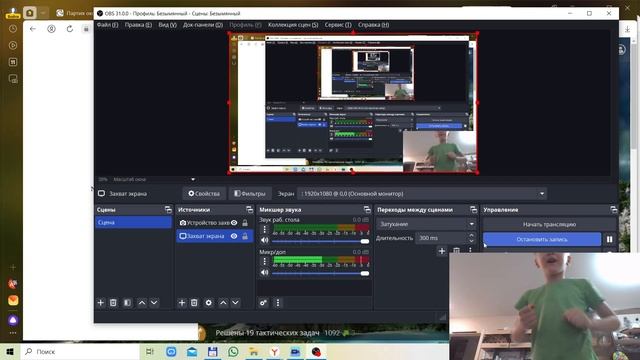Screen dimensions: 640x360
Task: Open OBS icon in the taskbar
Action: pyautogui.click(x=316, y=351)
